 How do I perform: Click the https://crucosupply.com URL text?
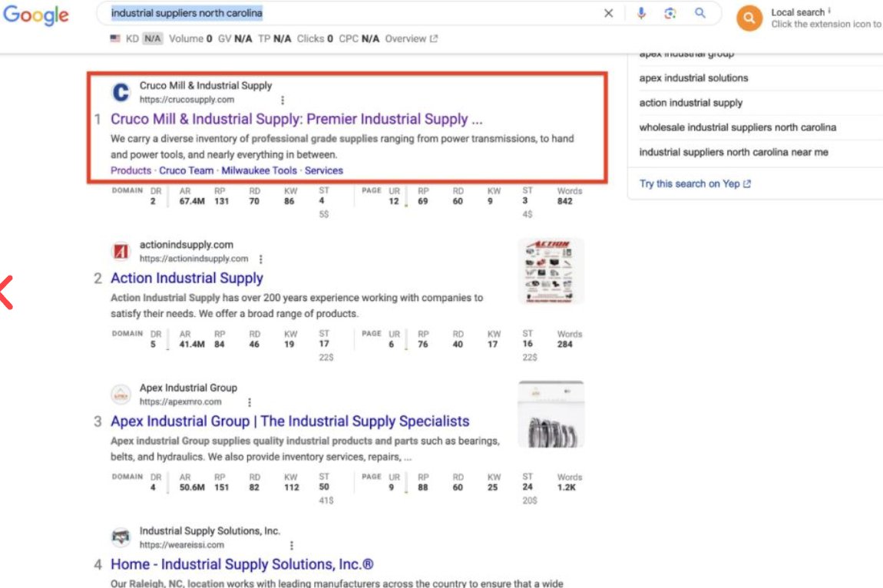(x=187, y=100)
